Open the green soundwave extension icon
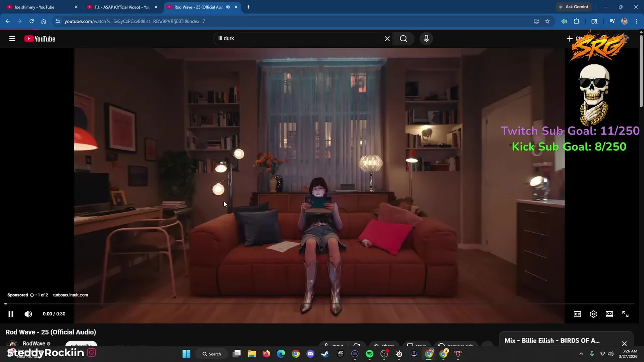The image size is (644, 362). 564,21
